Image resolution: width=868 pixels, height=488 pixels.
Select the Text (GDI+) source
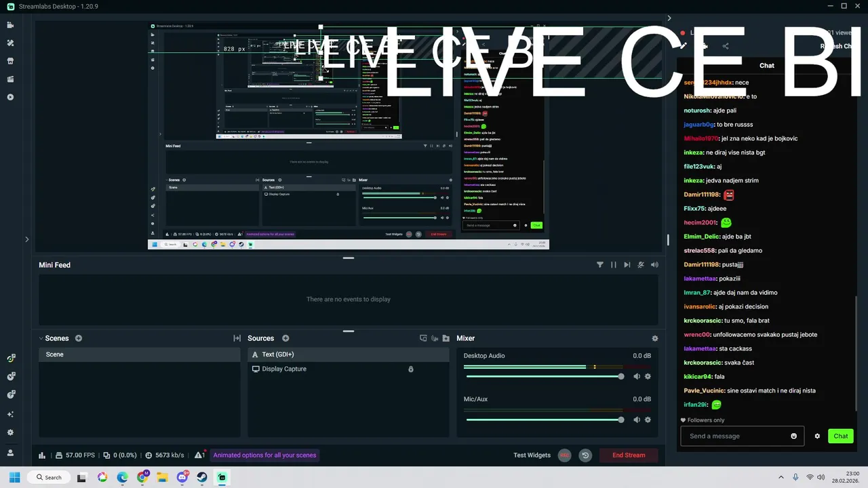click(348, 354)
